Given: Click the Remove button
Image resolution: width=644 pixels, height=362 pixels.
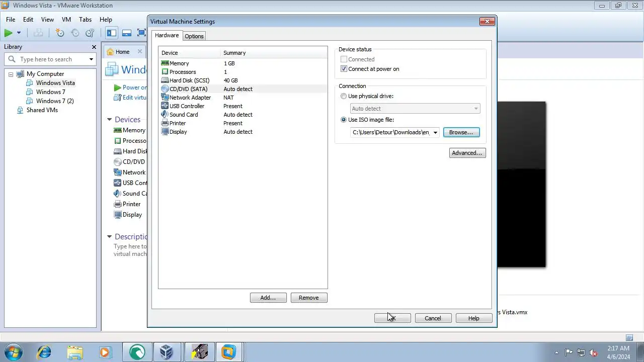Looking at the screenshot, I should pos(309,298).
